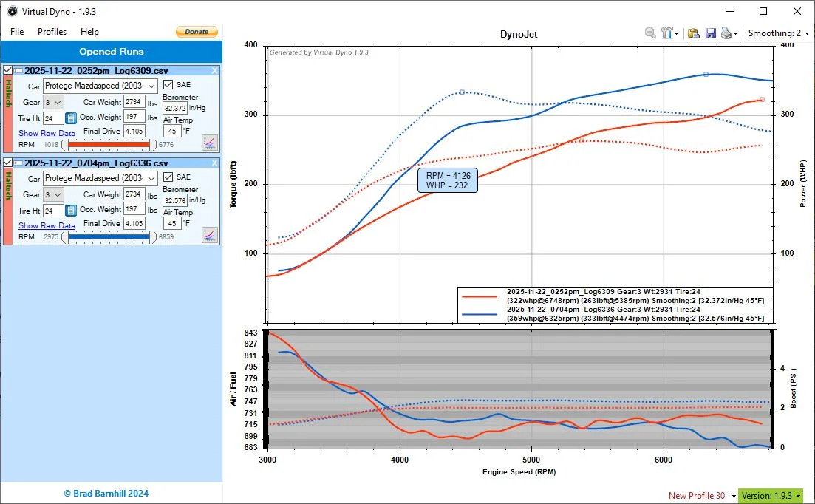Click graph options icon for Log6336 run

point(210,235)
